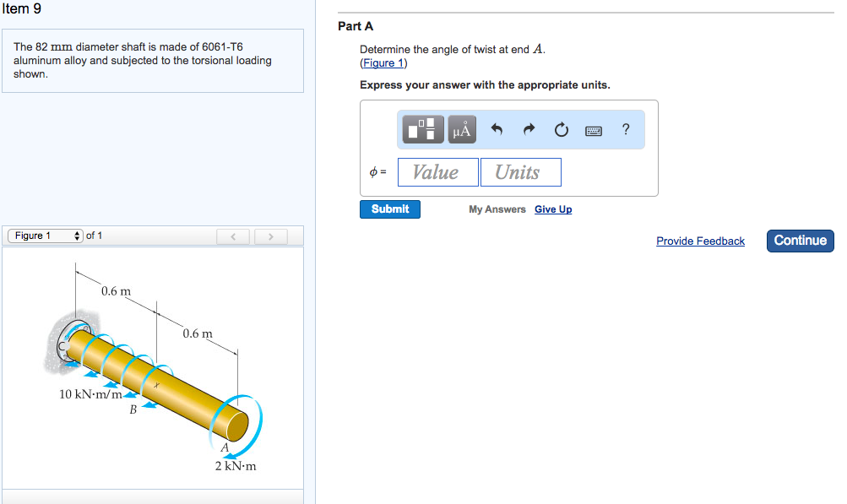This screenshot has height=504, width=847.
Task: Open My Answers
Action: point(497,209)
